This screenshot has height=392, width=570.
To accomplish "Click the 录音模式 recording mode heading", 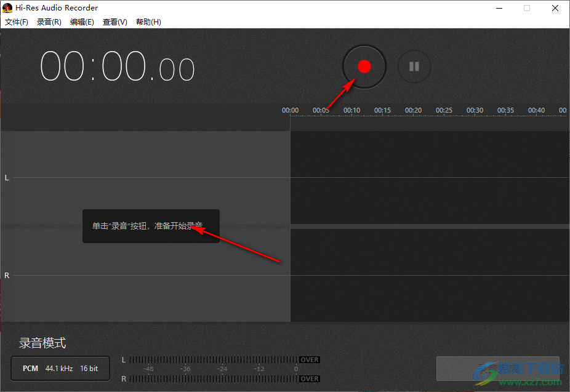I will pyautogui.click(x=42, y=343).
